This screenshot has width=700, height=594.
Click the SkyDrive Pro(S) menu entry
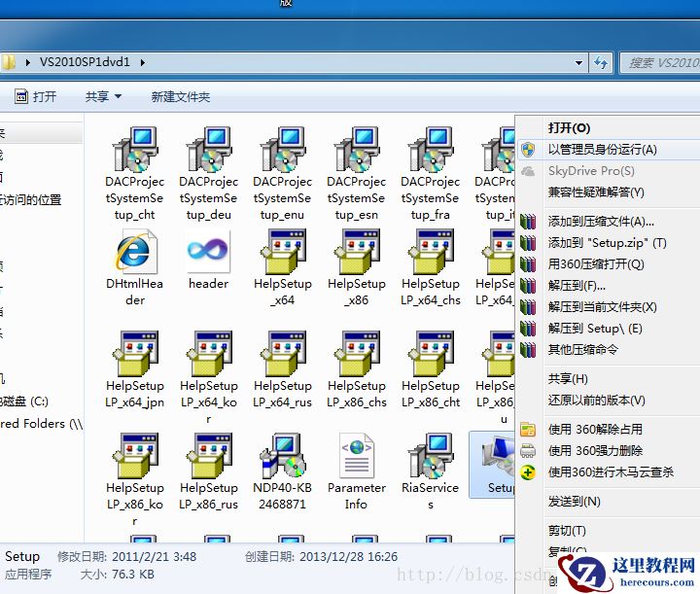click(x=608, y=171)
